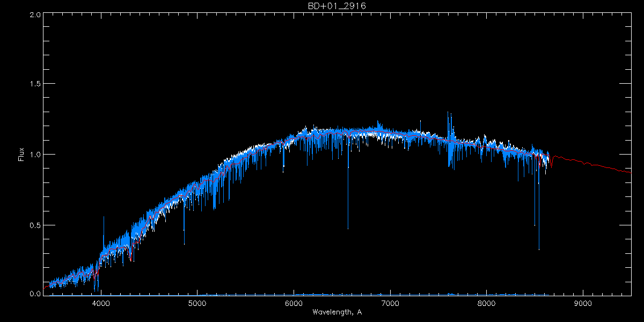This screenshot has height=322, width=644.
Task: Click the Flux y-axis label
Action: [21, 154]
